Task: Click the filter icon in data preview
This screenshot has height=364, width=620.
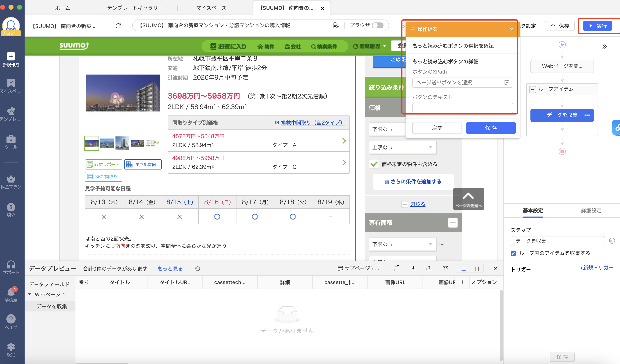Action: (x=446, y=268)
